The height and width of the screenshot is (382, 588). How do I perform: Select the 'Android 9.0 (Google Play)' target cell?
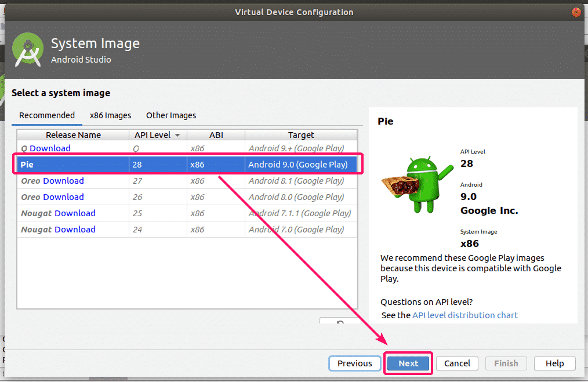[x=301, y=165]
